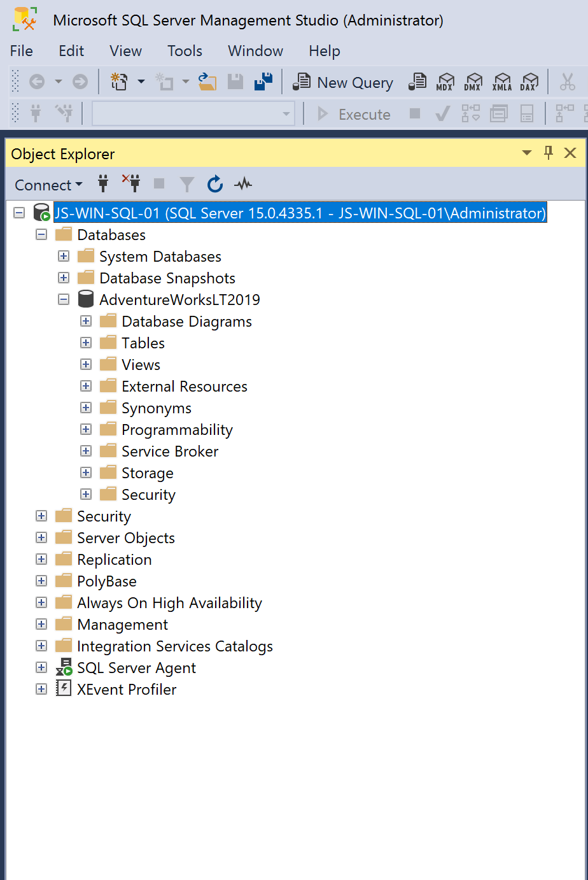Select the AdventureWorksLT2019 database icon
588x880 pixels.
click(x=85, y=299)
